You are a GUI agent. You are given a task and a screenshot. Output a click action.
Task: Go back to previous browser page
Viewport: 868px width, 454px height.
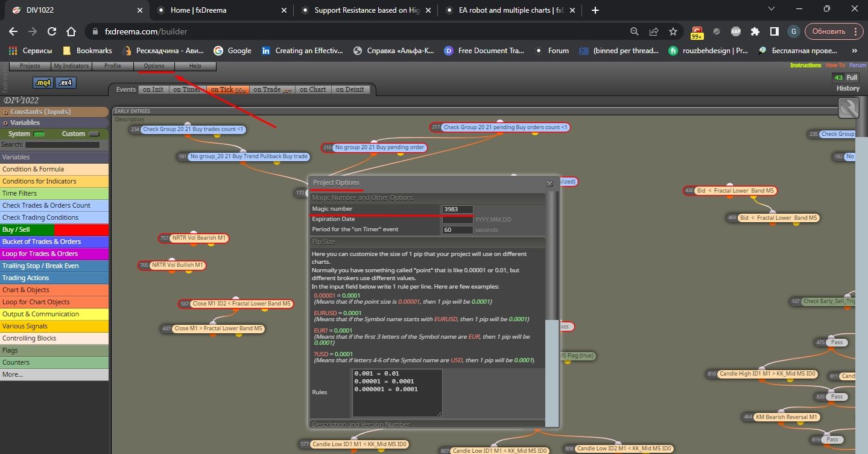pos(13,31)
